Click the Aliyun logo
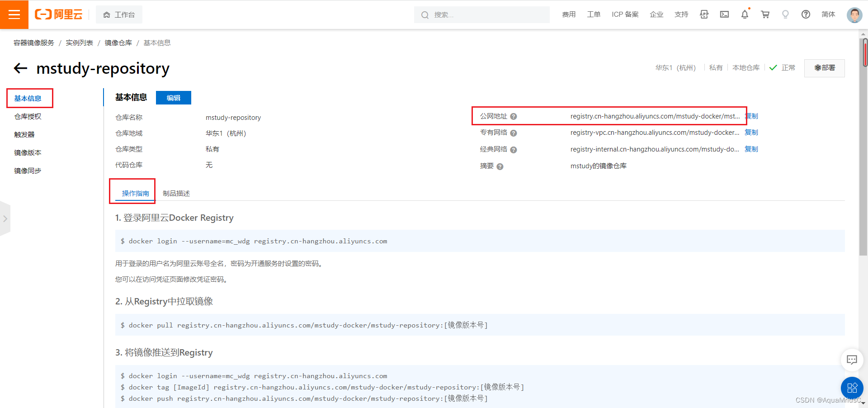This screenshot has height=408, width=868. click(59, 14)
